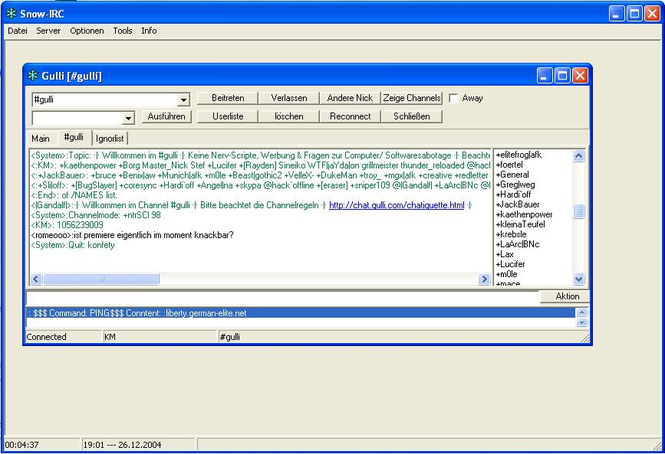This screenshot has width=665, height=454.
Task: Expand the empty command dropdown arrow
Action: click(128, 118)
